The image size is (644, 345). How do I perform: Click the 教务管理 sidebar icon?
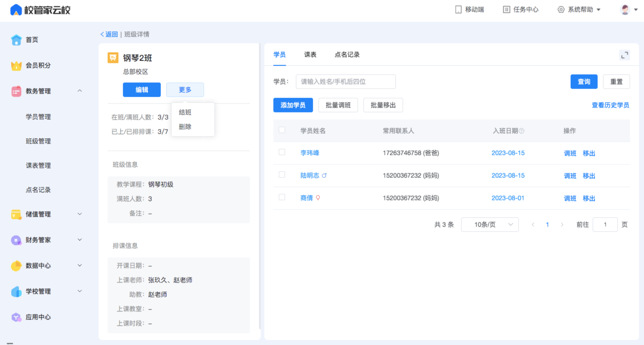16,91
